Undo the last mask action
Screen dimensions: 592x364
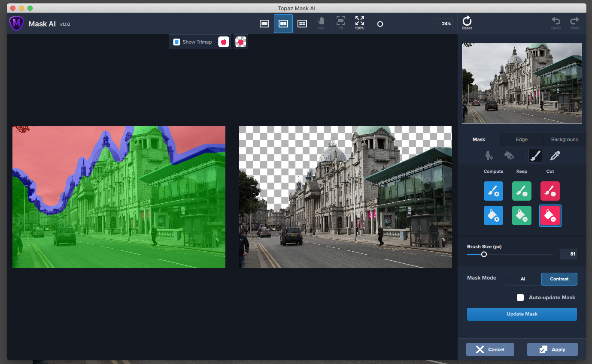[x=556, y=23]
